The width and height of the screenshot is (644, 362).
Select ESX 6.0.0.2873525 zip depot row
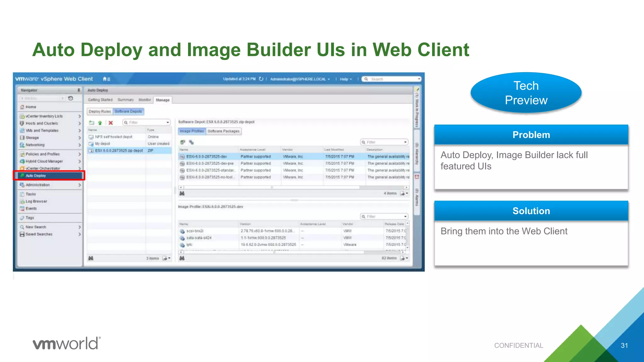click(130, 151)
